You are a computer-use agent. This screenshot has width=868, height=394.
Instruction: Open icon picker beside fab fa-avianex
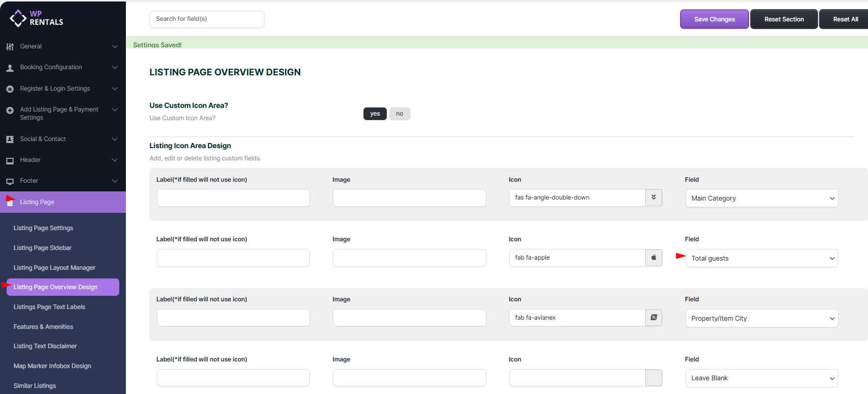point(653,318)
